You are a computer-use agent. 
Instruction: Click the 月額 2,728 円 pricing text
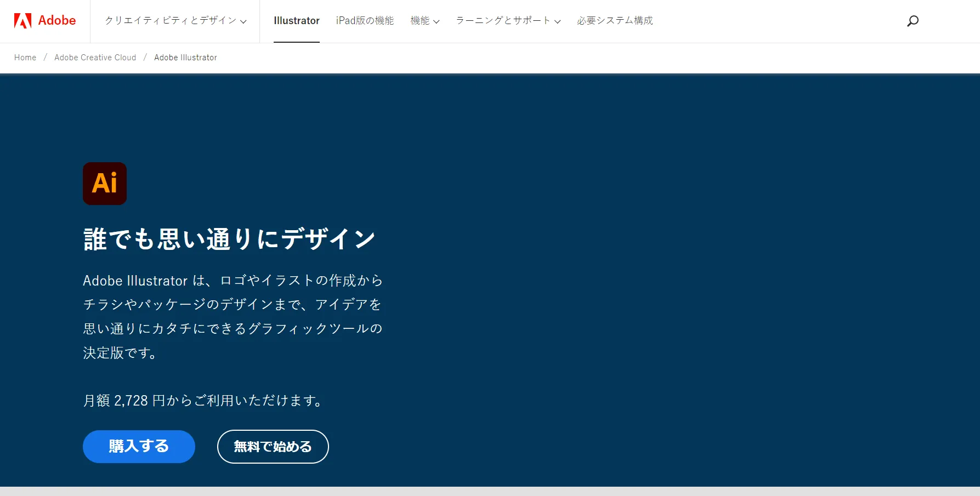click(x=203, y=401)
